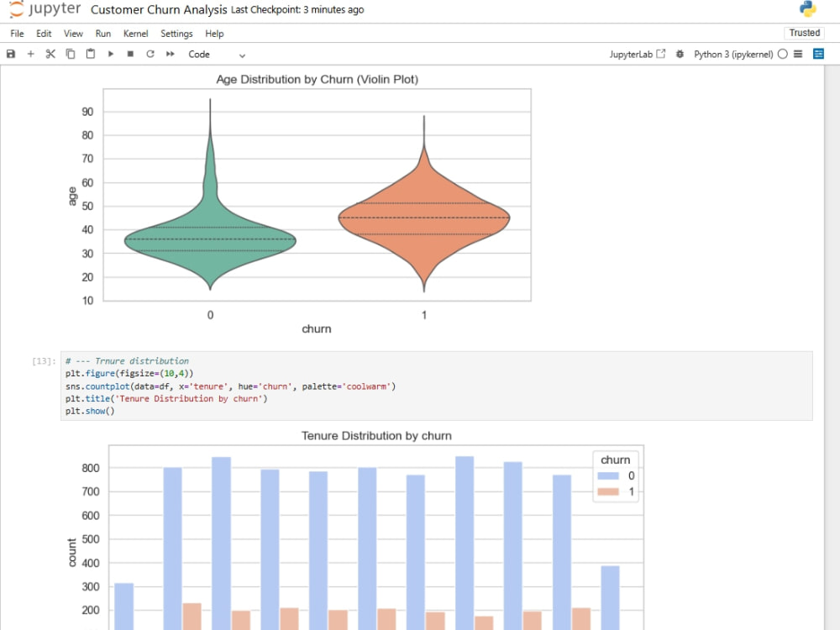Interrupt the kernel stop icon

(x=130, y=54)
